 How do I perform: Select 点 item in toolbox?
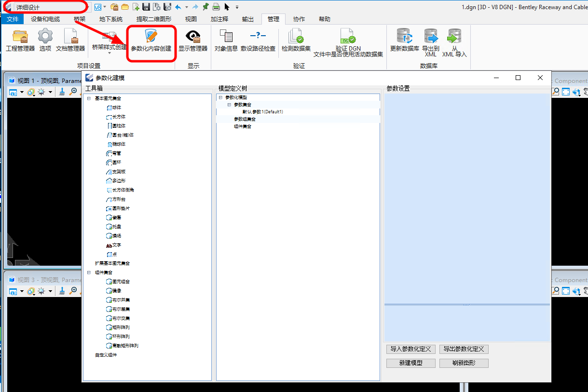[x=111, y=254]
